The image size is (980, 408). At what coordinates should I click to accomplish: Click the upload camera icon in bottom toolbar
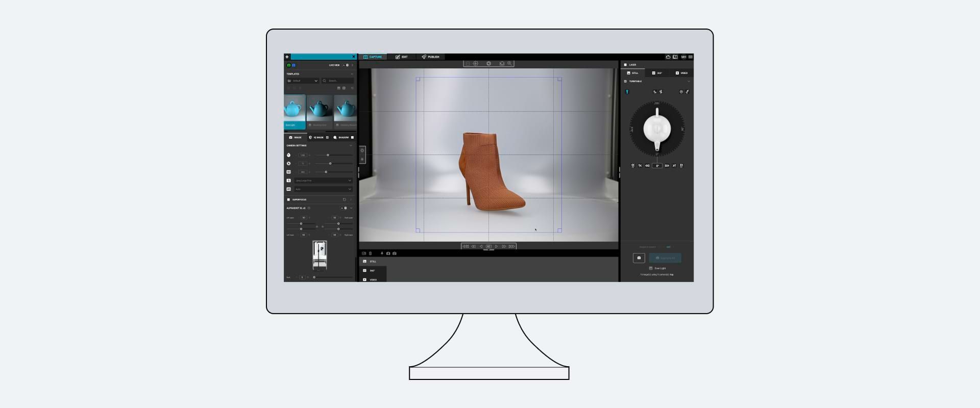pos(388,253)
